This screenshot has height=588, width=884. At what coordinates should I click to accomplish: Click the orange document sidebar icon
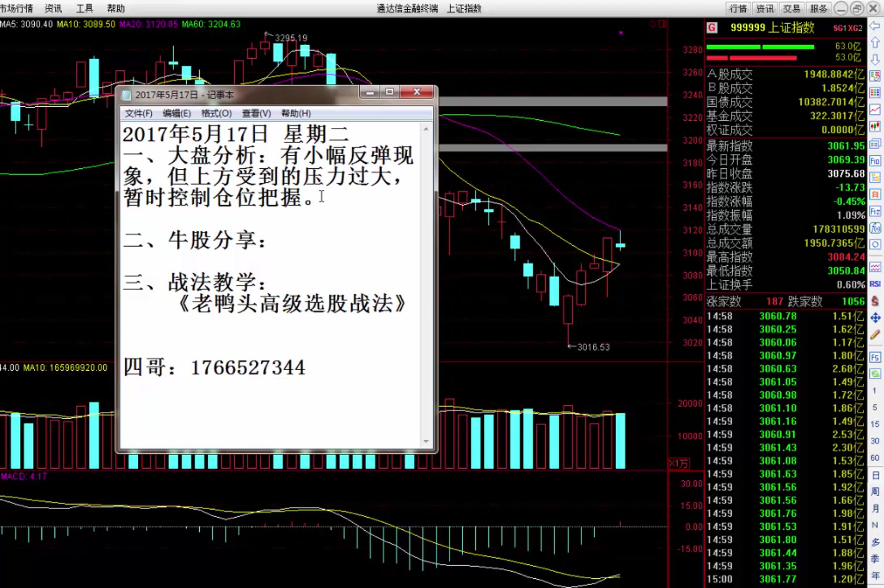pyautogui.click(x=875, y=194)
